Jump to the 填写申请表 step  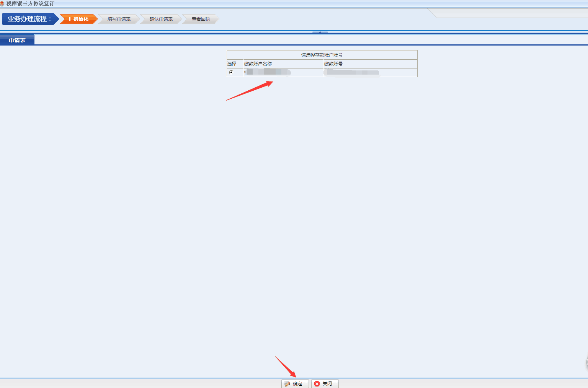coord(119,19)
